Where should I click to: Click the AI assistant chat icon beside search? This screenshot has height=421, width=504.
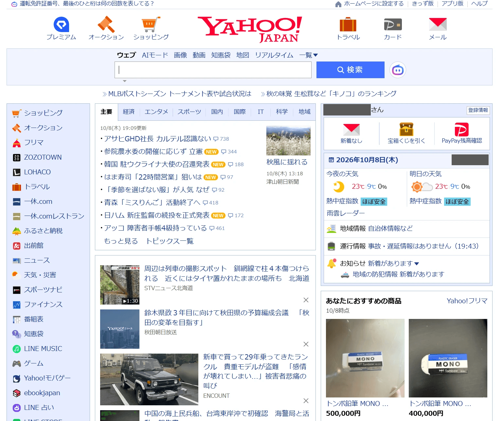[x=398, y=70]
